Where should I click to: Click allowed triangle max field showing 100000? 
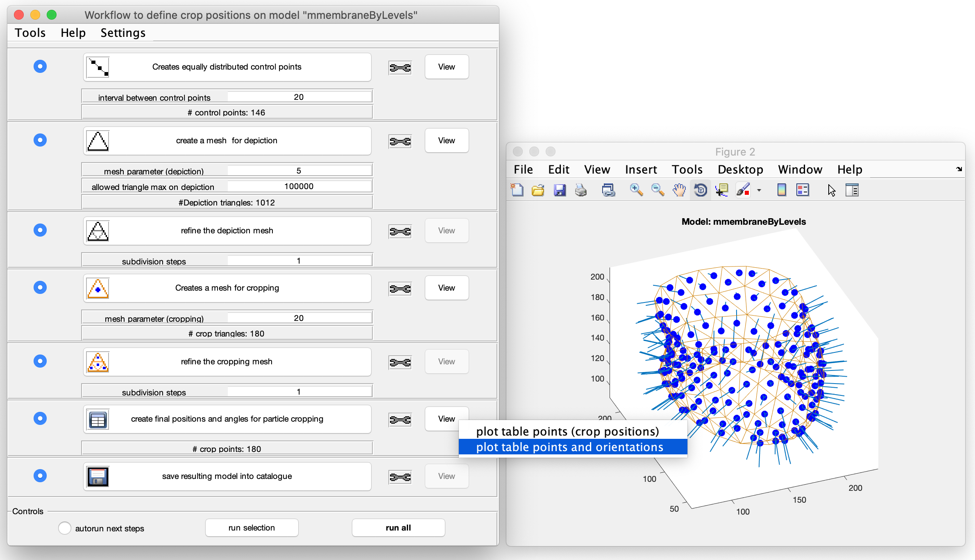(299, 186)
